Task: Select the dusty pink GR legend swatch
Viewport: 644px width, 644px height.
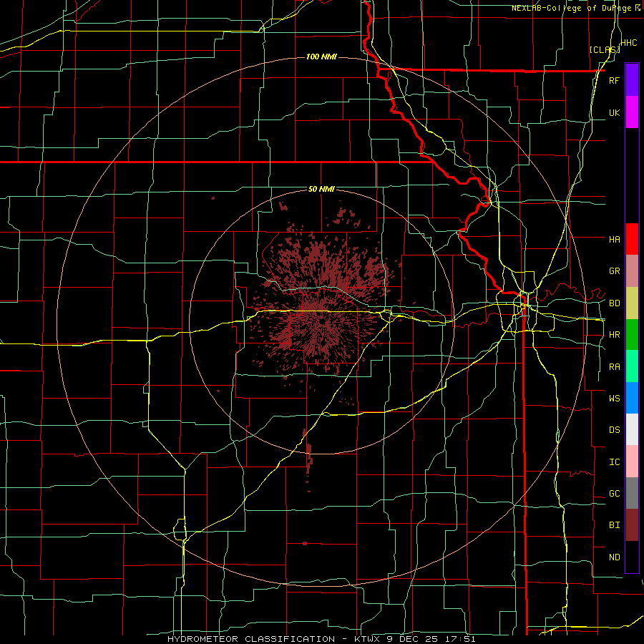Action: [632, 271]
